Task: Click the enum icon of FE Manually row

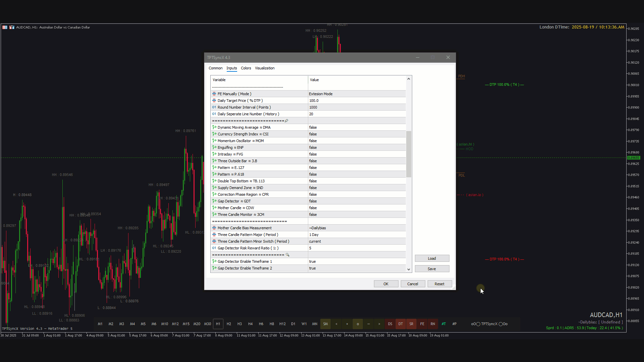Action: [x=214, y=94]
